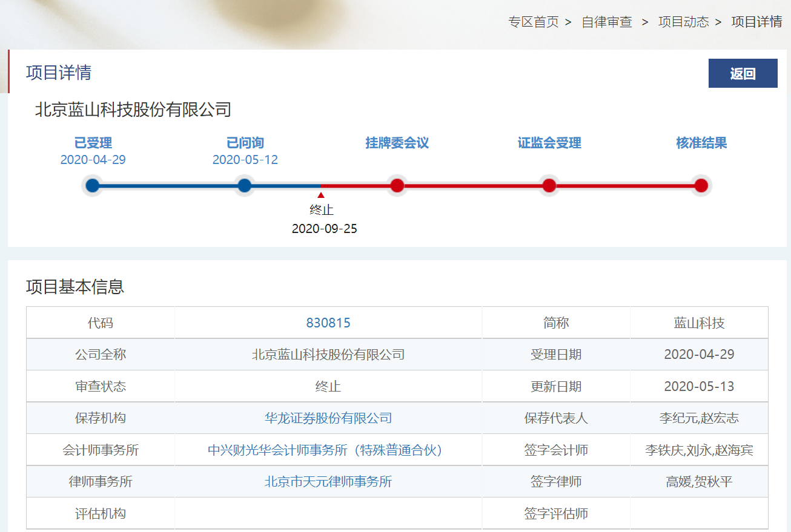This screenshot has width=791, height=532.
Task: Select the 挂牌委会议 red timeline dot
Action: [x=397, y=185]
